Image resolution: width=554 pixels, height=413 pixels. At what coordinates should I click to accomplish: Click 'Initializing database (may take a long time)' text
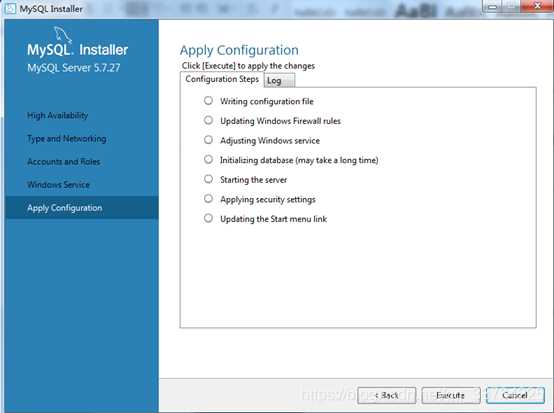[x=299, y=160]
